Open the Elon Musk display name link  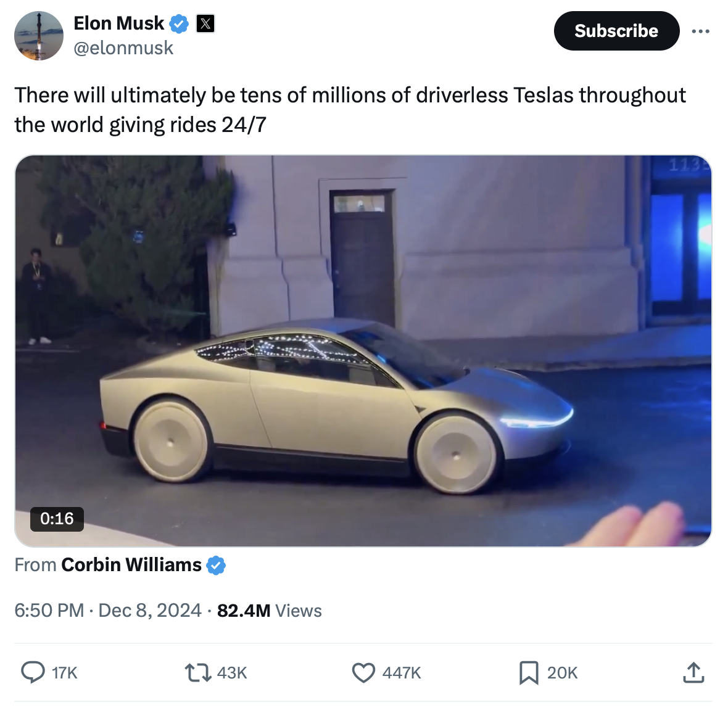[x=119, y=23]
